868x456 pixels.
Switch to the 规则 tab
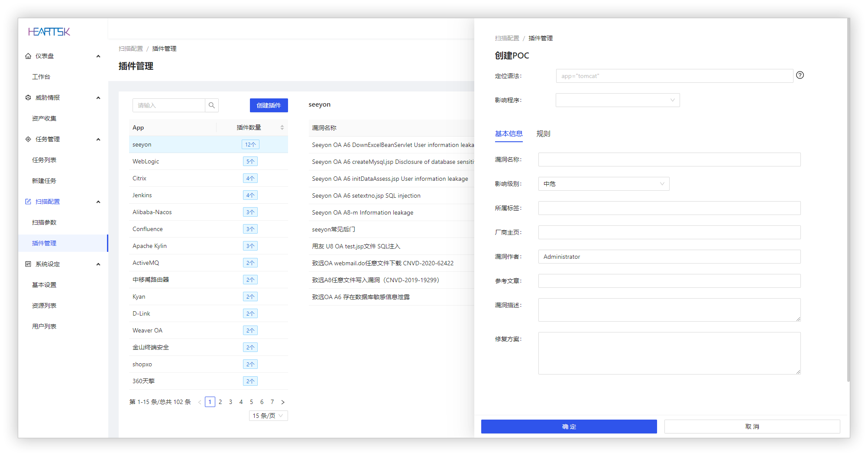[x=543, y=134]
